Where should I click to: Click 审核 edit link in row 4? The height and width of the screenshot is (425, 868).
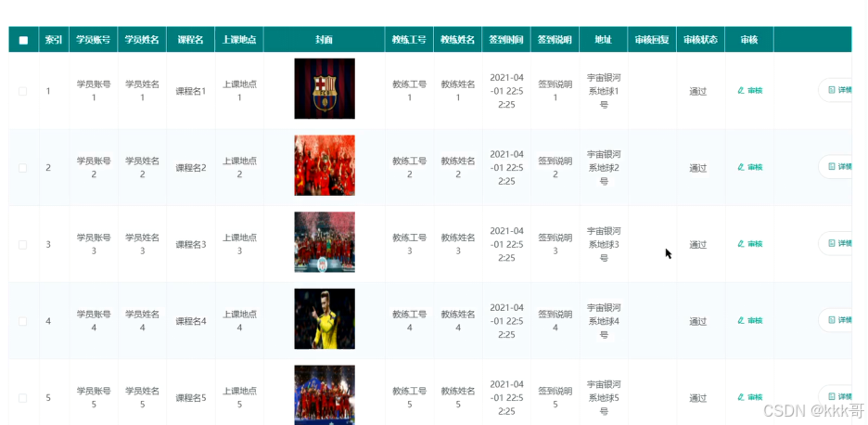point(750,320)
